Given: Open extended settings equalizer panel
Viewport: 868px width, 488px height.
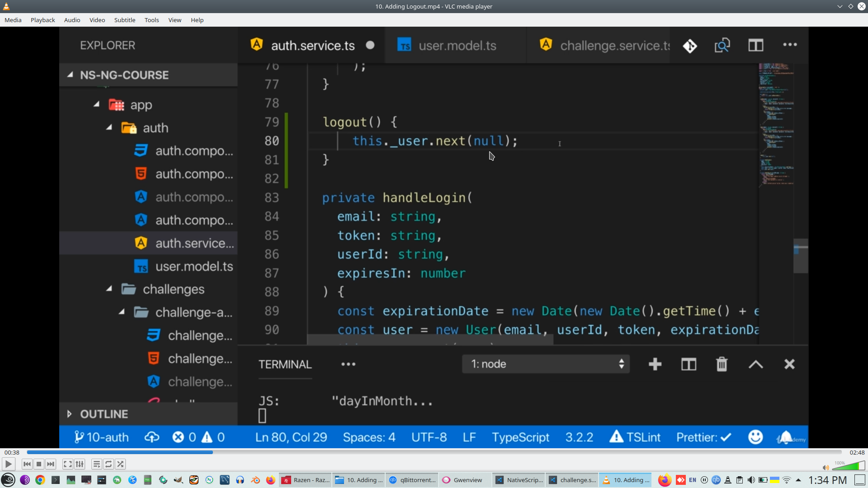Looking at the screenshot, I should pos(80,464).
